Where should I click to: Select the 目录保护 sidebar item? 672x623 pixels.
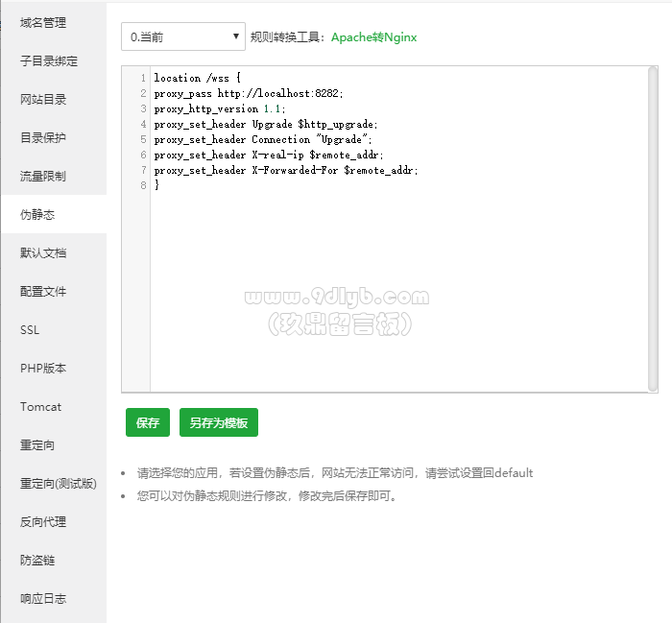54,138
